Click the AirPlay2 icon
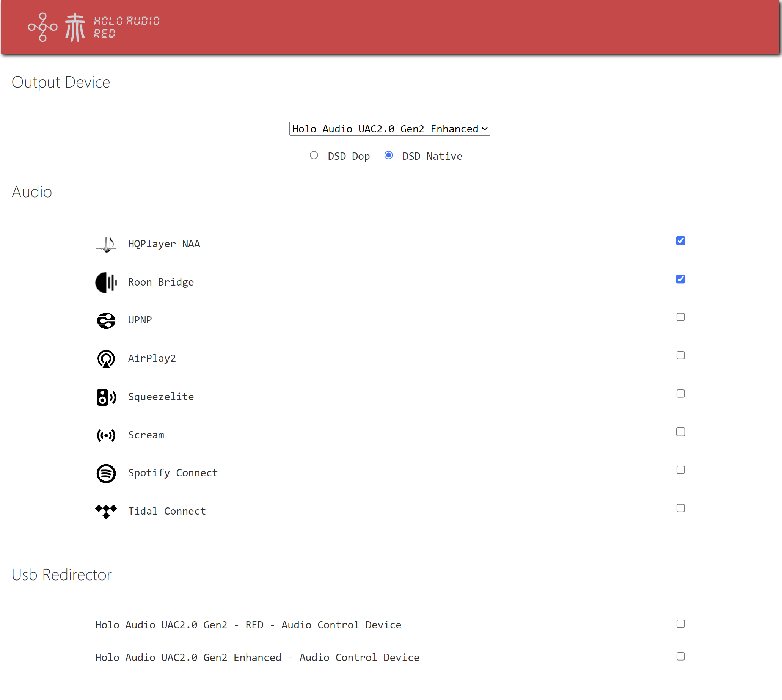 [x=106, y=359]
